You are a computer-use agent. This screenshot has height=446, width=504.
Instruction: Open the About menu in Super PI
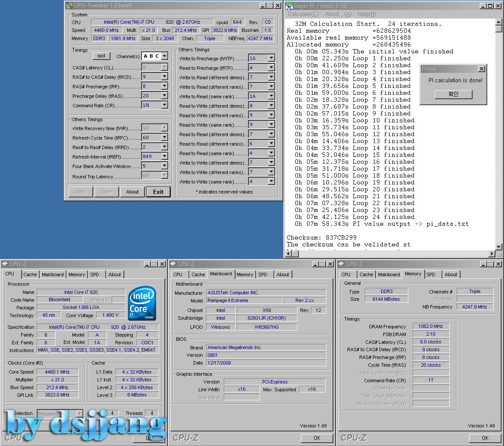coord(338,14)
